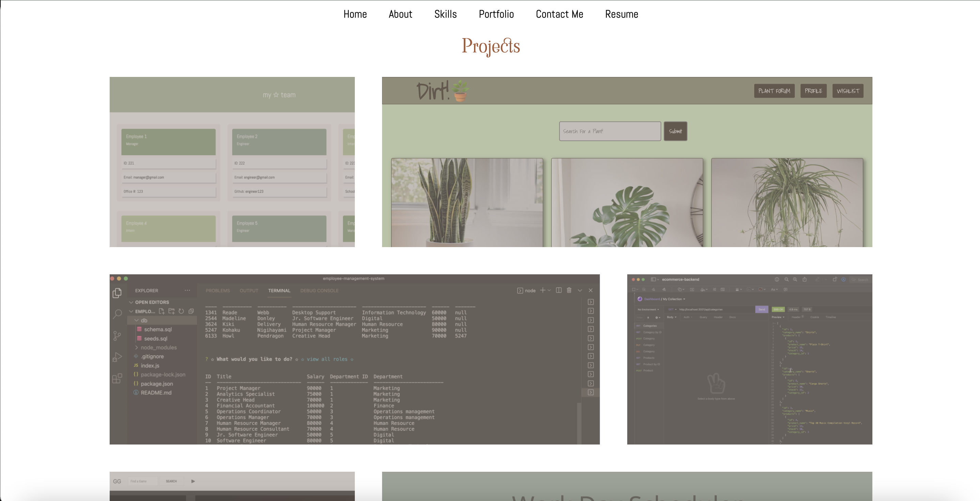Go to the Home nav link

tap(355, 14)
